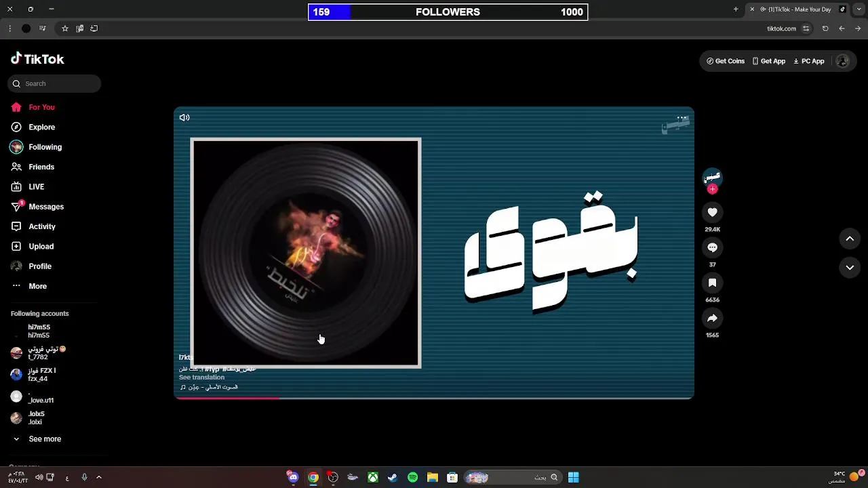The image size is (868, 488).
Task: Click the vinyl record video thumbnail
Action: (306, 253)
